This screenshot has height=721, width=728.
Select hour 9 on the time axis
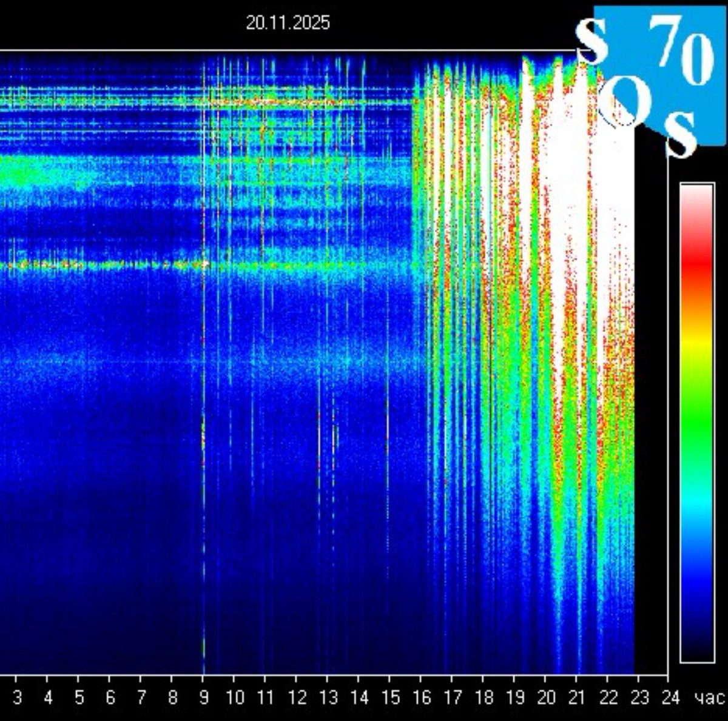pos(203,698)
